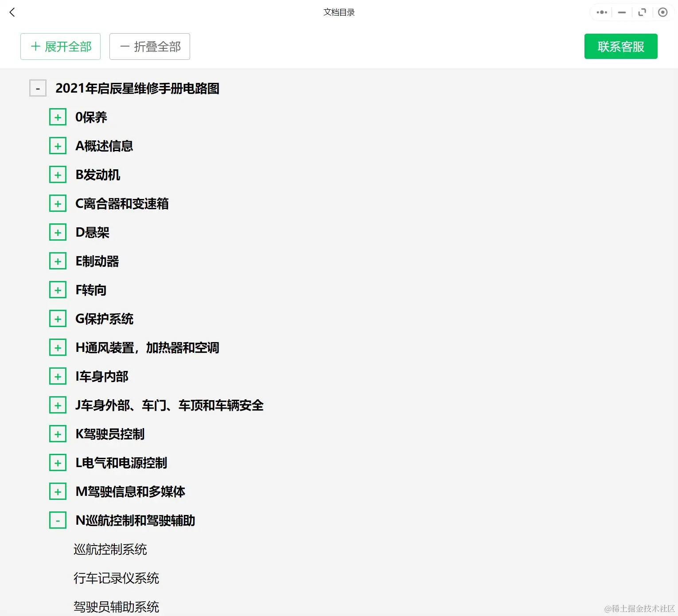
Task: Minimize the mini-program window
Action: coord(621,12)
